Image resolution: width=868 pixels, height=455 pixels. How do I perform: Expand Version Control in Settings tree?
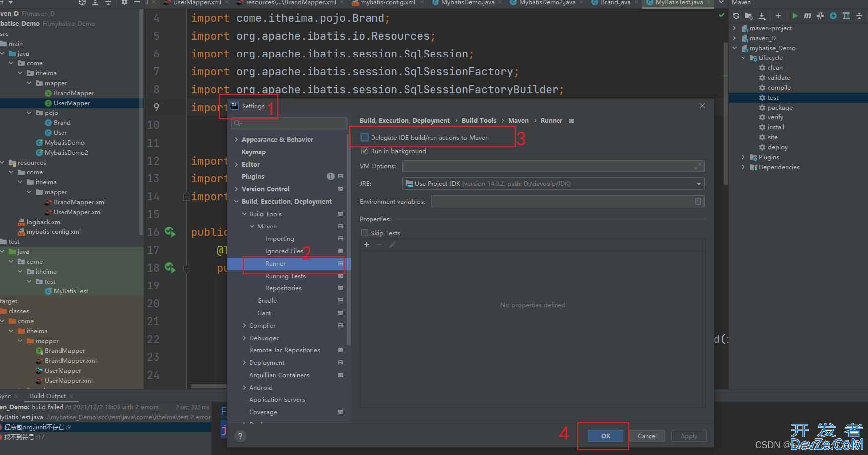click(x=237, y=189)
